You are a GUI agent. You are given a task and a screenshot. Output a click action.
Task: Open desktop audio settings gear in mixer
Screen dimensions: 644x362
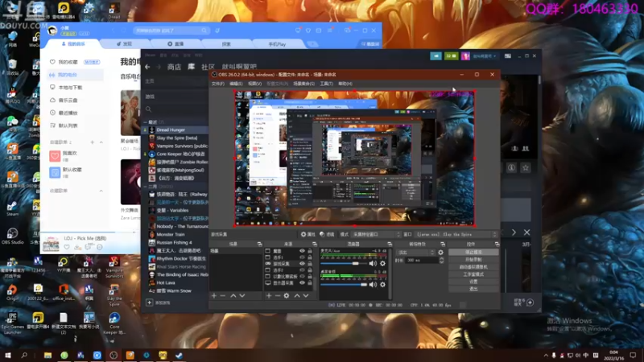coord(383,285)
